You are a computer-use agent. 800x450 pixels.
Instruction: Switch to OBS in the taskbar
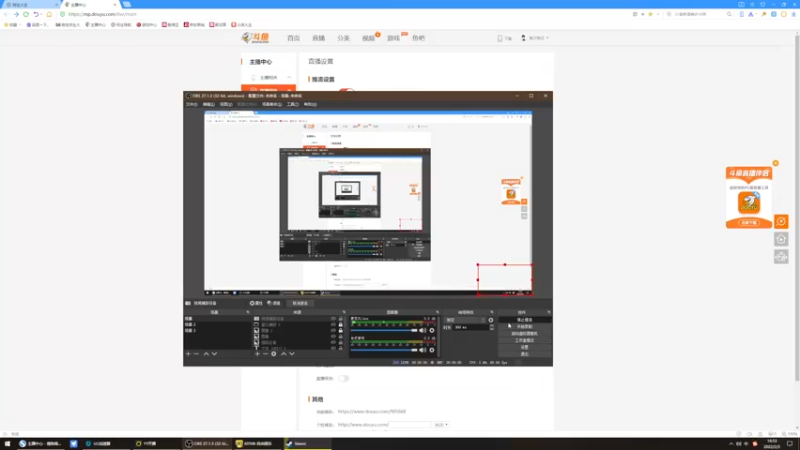(206, 444)
